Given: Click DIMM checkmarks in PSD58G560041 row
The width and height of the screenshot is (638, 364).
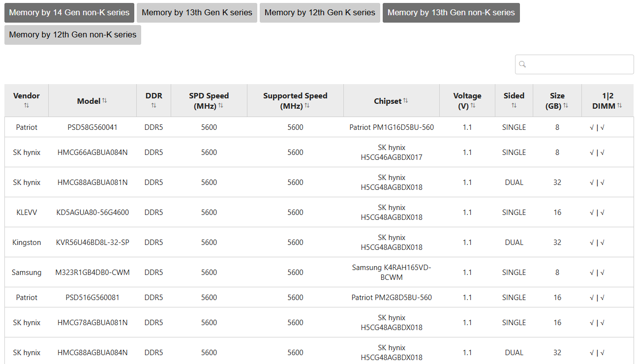Looking at the screenshot, I should (x=597, y=127).
